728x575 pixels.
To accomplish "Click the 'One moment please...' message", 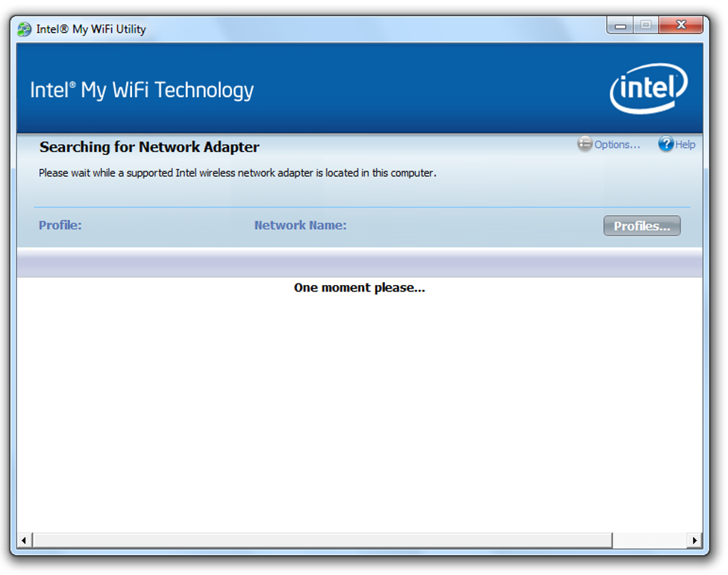I will click(x=359, y=288).
